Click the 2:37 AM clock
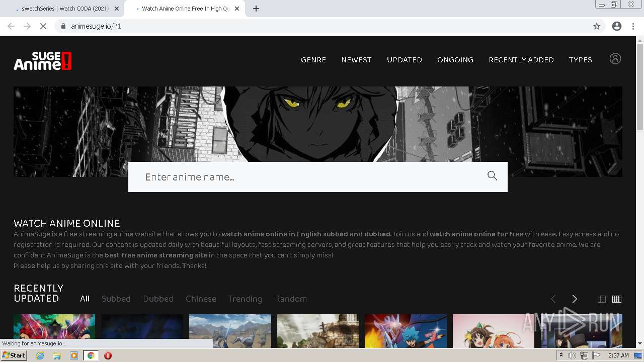The height and width of the screenshot is (362, 644). click(618, 355)
